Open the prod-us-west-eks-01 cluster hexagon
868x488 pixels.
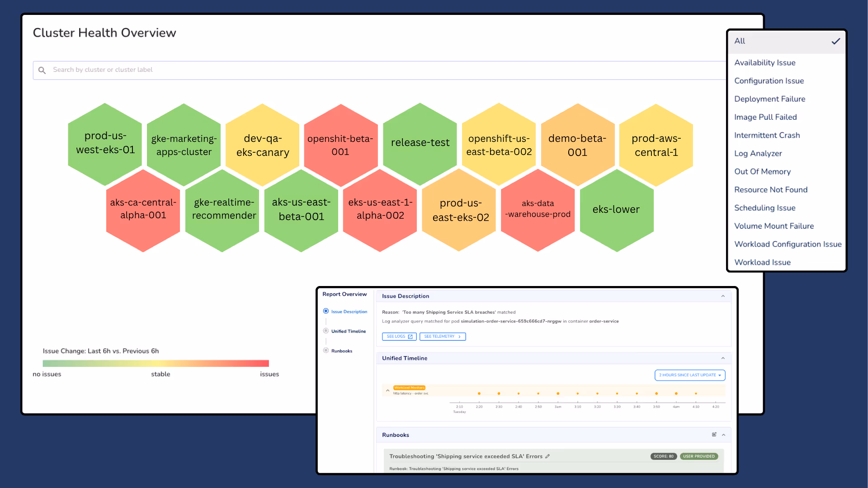[x=105, y=144]
